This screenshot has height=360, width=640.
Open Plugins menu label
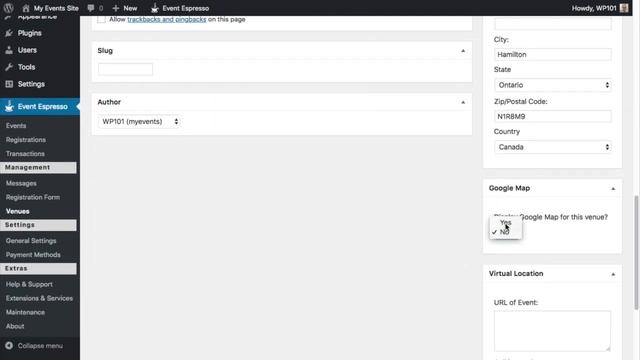point(29,33)
